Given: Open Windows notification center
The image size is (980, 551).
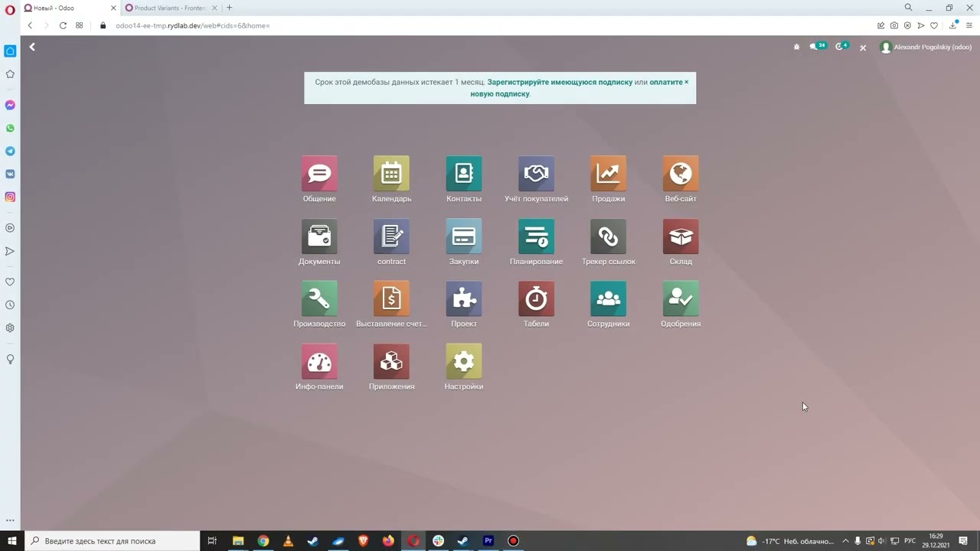Looking at the screenshot, I should [x=963, y=541].
